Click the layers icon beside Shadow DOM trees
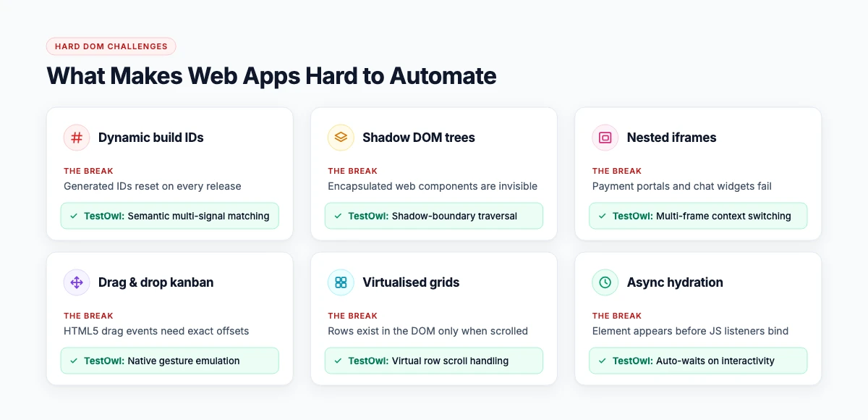The height and width of the screenshot is (420, 868). (341, 138)
